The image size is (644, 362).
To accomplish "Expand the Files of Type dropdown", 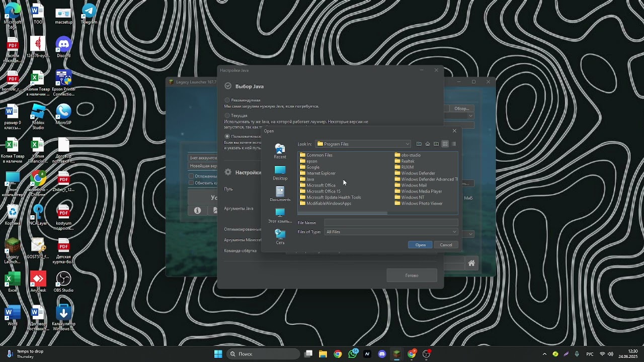I will click(x=454, y=232).
